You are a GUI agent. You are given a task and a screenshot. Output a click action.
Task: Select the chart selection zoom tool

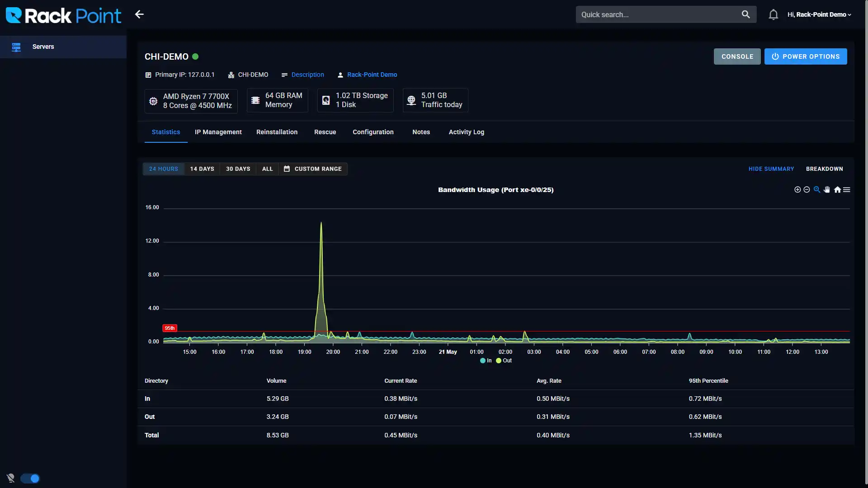pos(817,190)
